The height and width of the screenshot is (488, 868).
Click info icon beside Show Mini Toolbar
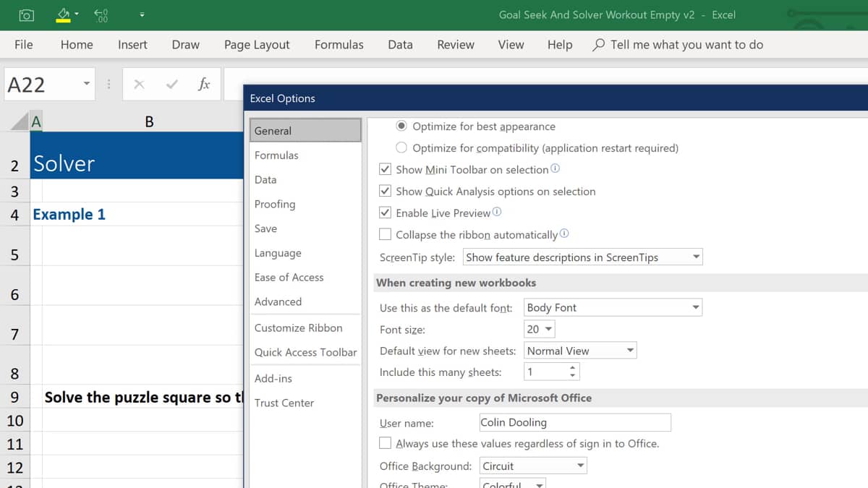pyautogui.click(x=555, y=168)
